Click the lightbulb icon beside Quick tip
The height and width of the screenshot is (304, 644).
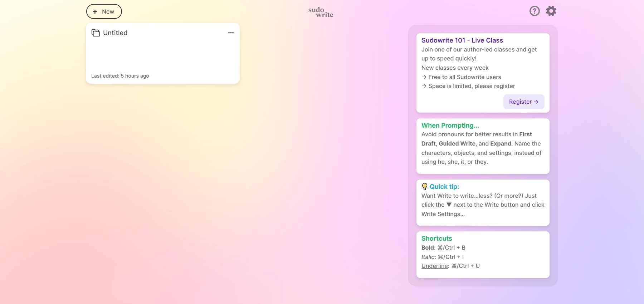point(425,187)
